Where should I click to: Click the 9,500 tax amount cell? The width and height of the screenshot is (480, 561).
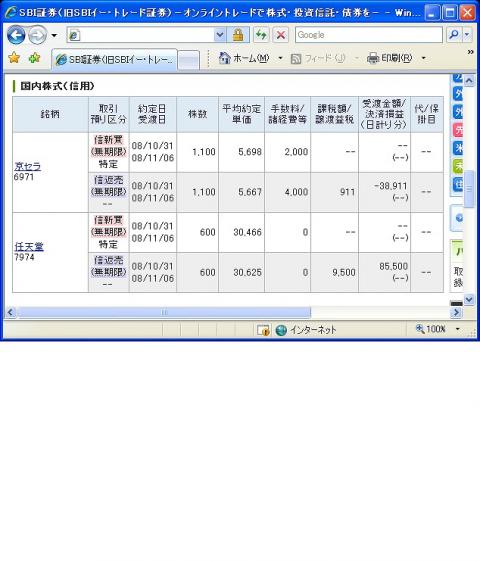pos(334,273)
